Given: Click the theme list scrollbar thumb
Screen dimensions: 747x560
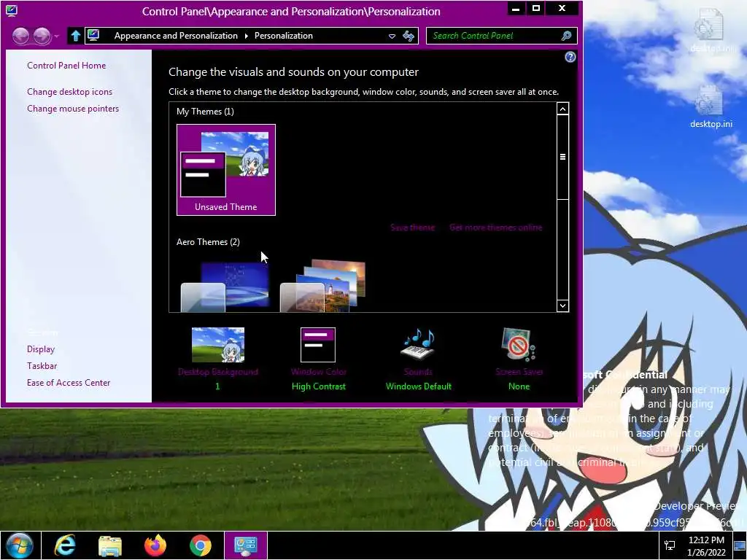Looking at the screenshot, I should [x=562, y=157].
